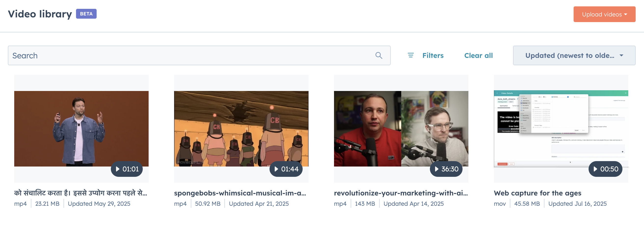This screenshot has height=232, width=644.
Task: Open the two podcasters thumbnail
Action: (x=401, y=129)
